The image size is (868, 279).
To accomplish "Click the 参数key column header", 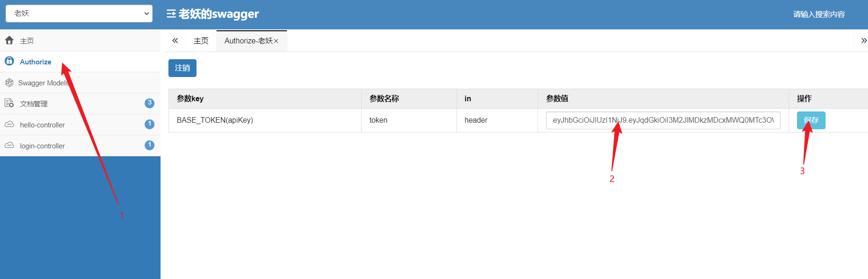I will coord(265,98).
